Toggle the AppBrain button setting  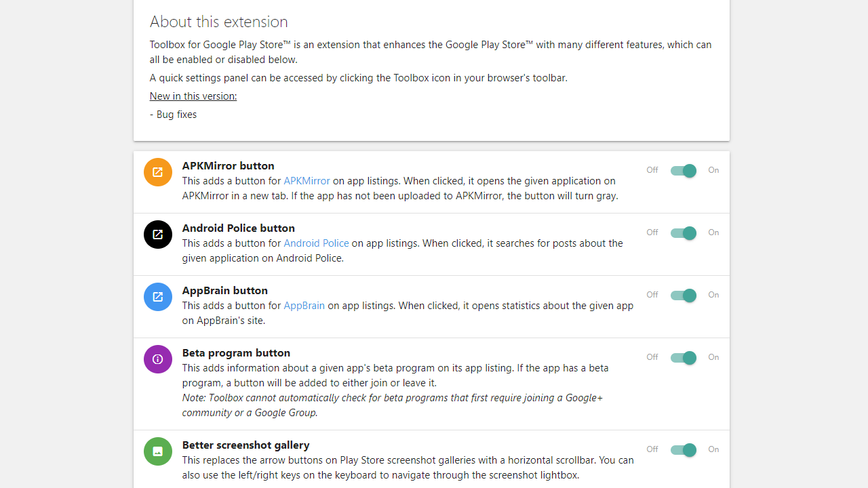pos(683,296)
